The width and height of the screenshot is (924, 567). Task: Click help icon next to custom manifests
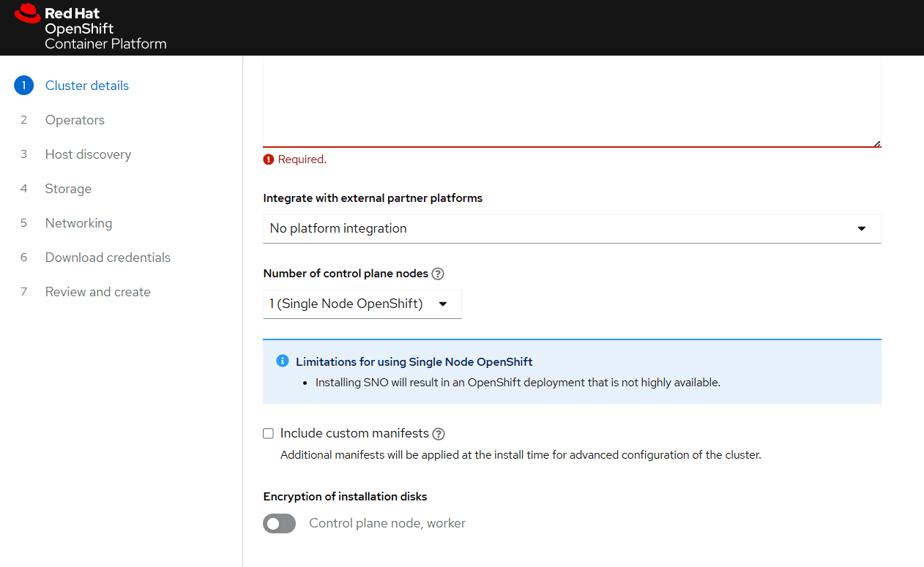(x=439, y=434)
